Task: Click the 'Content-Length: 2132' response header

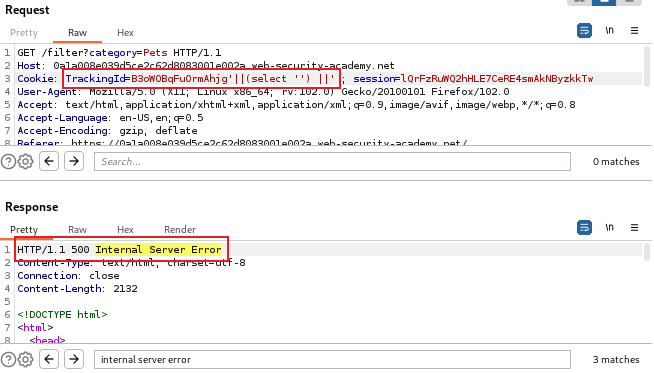Action: 77,289
